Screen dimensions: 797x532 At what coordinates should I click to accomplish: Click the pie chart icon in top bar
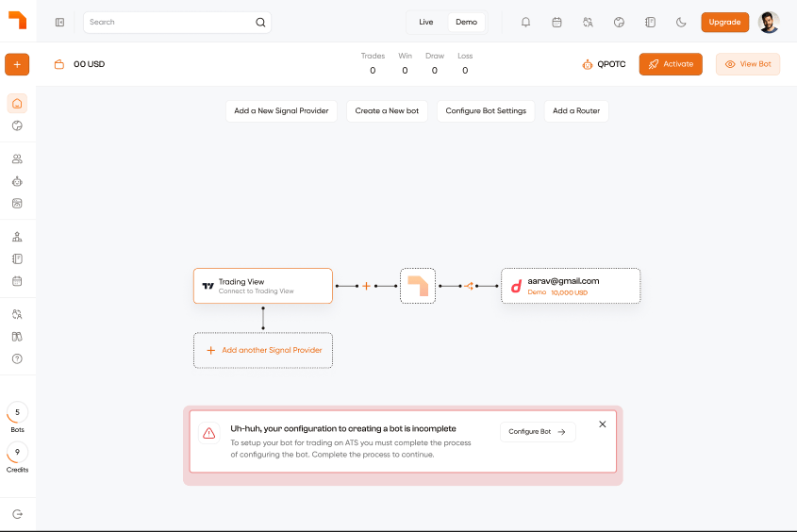[x=619, y=23]
